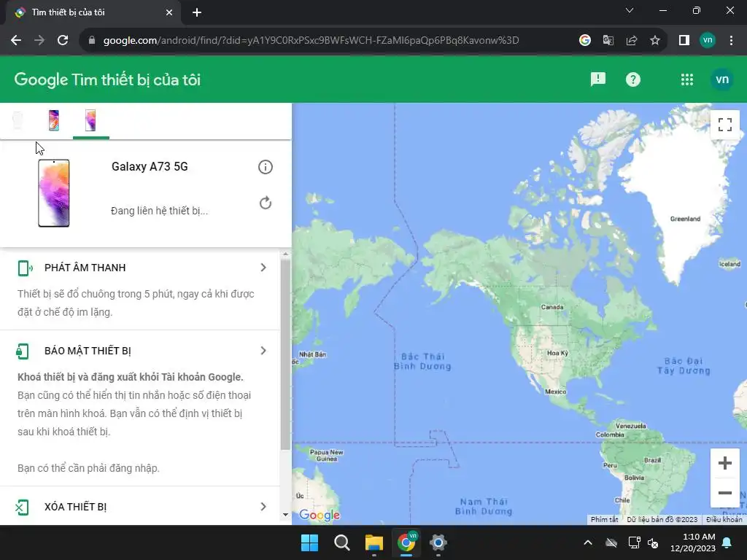The width and height of the screenshot is (747, 560).
Task: Click the erase device icon
Action: tap(23, 507)
